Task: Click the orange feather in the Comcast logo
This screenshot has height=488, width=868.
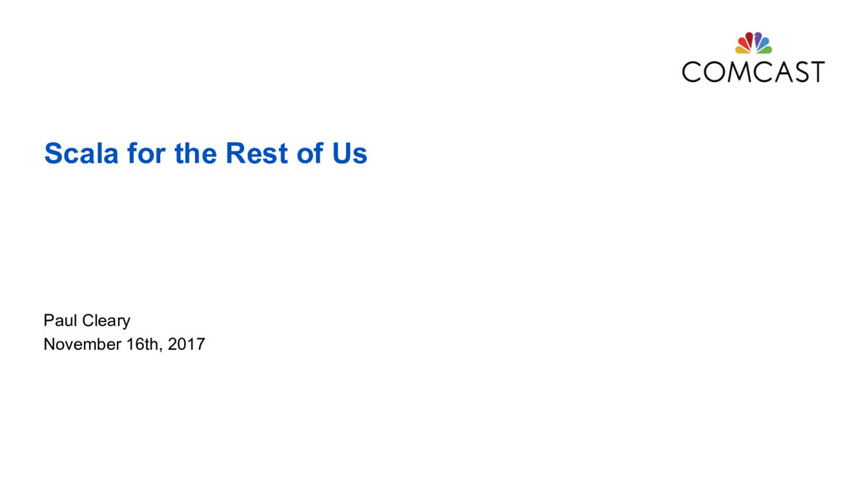Action: pyautogui.click(x=743, y=42)
